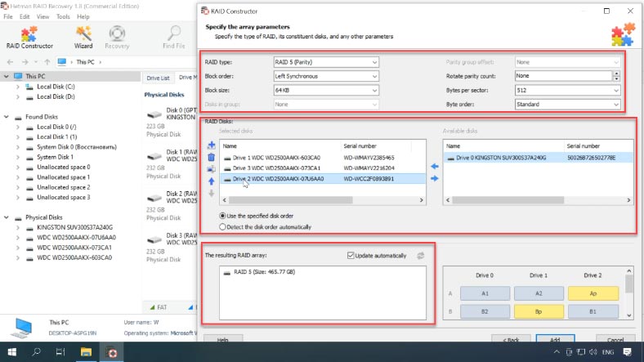Click the add disk icon beside Selected disks
This screenshot has width=644, height=362.
(x=211, y=145)
